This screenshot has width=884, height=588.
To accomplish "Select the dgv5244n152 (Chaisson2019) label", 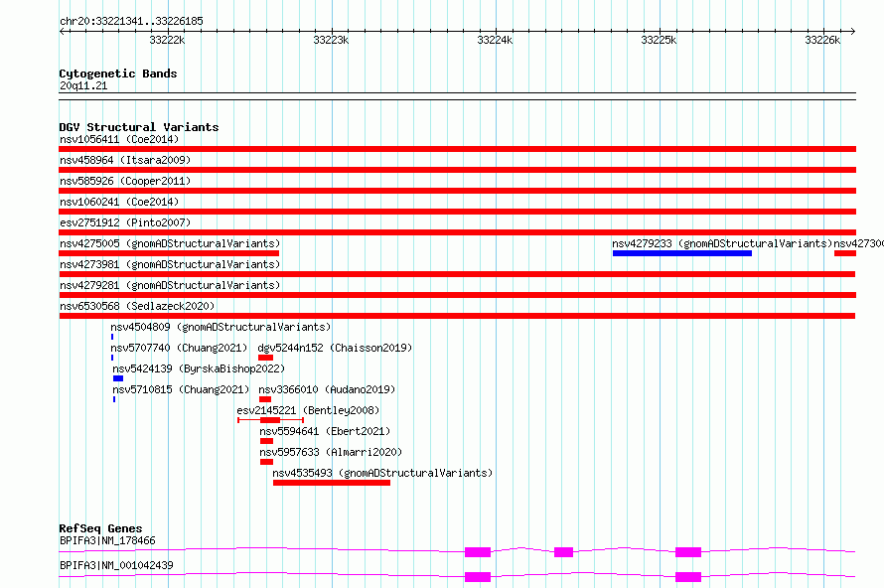I will [x=335, y=348].
